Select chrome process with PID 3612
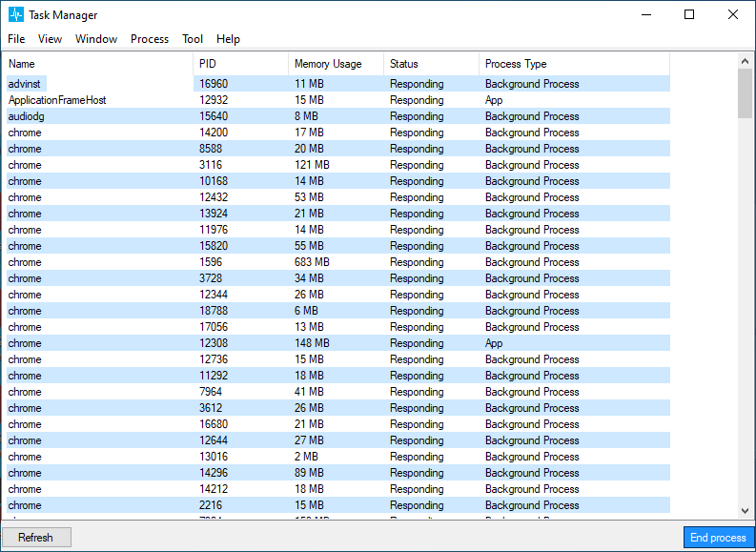756x552 pixels. (338, 408)
